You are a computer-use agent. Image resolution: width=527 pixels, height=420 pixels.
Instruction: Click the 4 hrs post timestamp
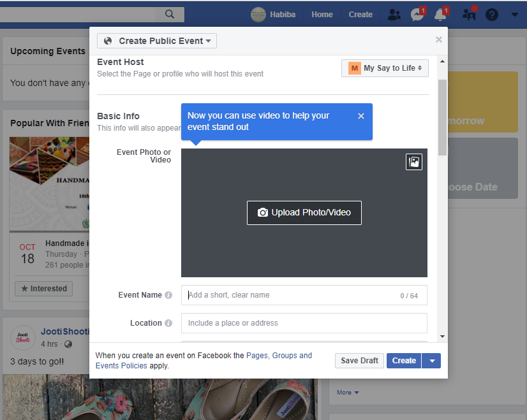49,344
